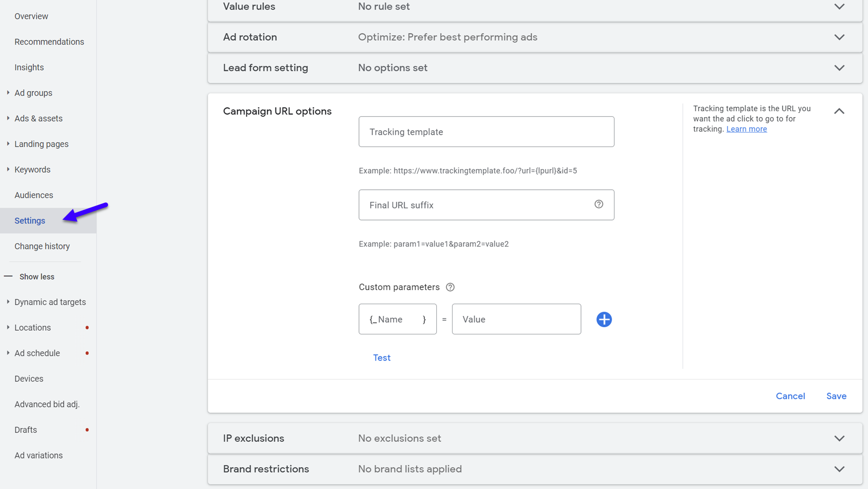
Task: Expand the Brand restrictions section
Action: (839, 469)
